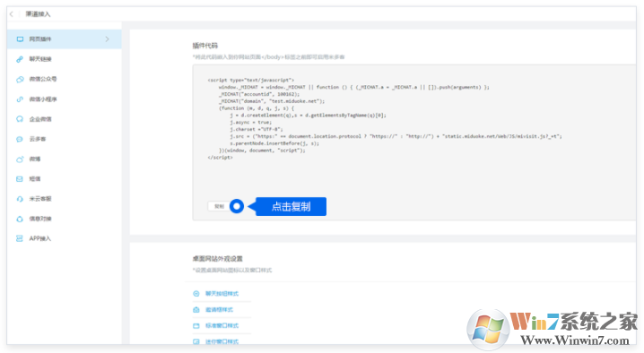Open 标准窗口样式 settings link
644x353 pixels.
222,325
